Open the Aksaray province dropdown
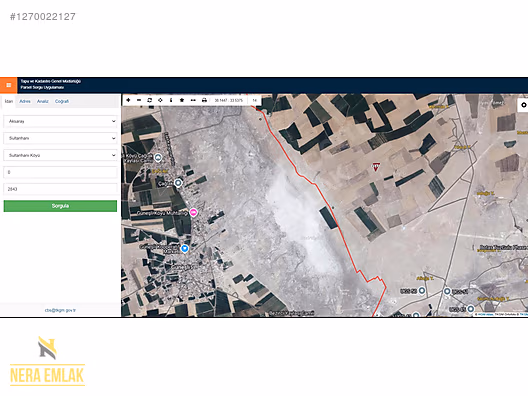The image size is (528, 396). pos(60,121)
